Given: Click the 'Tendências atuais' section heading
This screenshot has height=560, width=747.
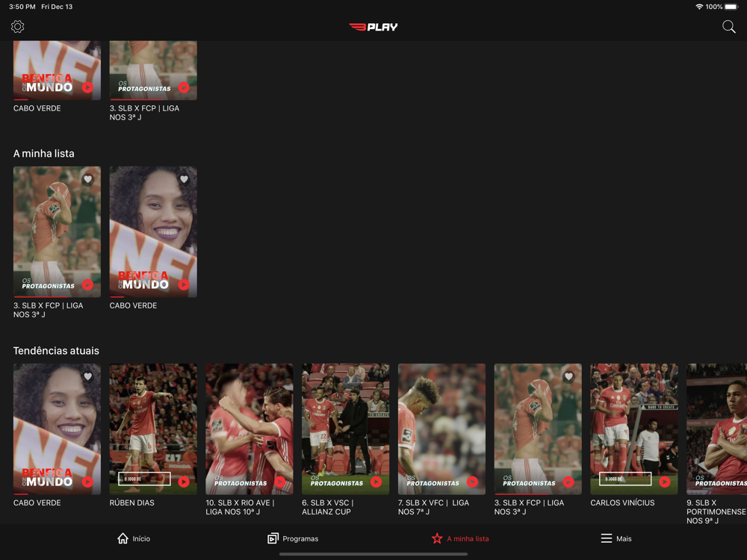Looking at the screenshot, I should pos(56,351).
